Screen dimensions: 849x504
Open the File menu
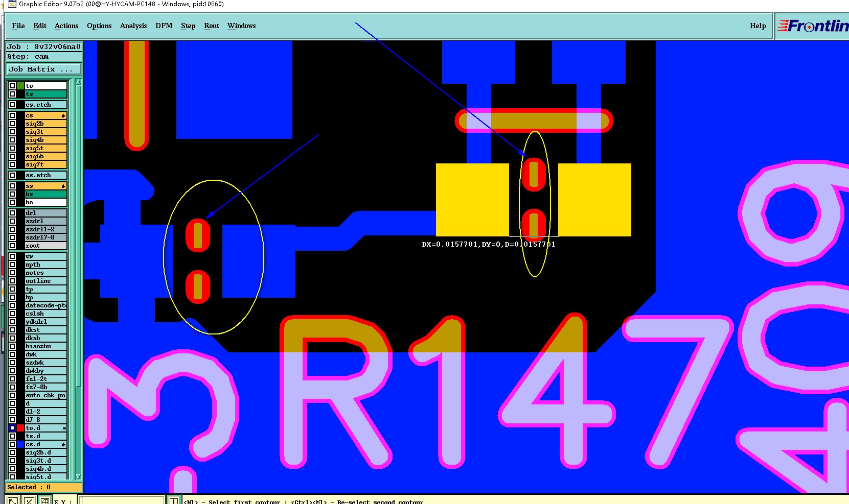[18, 26]
